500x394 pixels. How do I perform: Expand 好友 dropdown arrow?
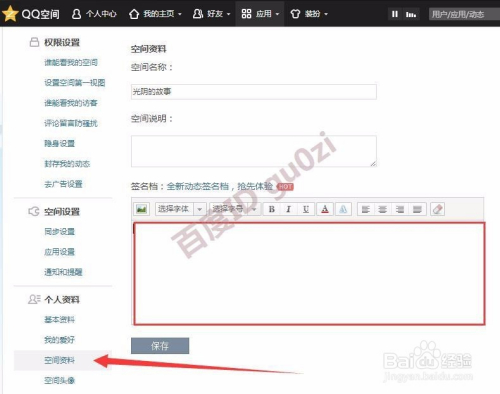click(x=228, y=14)
